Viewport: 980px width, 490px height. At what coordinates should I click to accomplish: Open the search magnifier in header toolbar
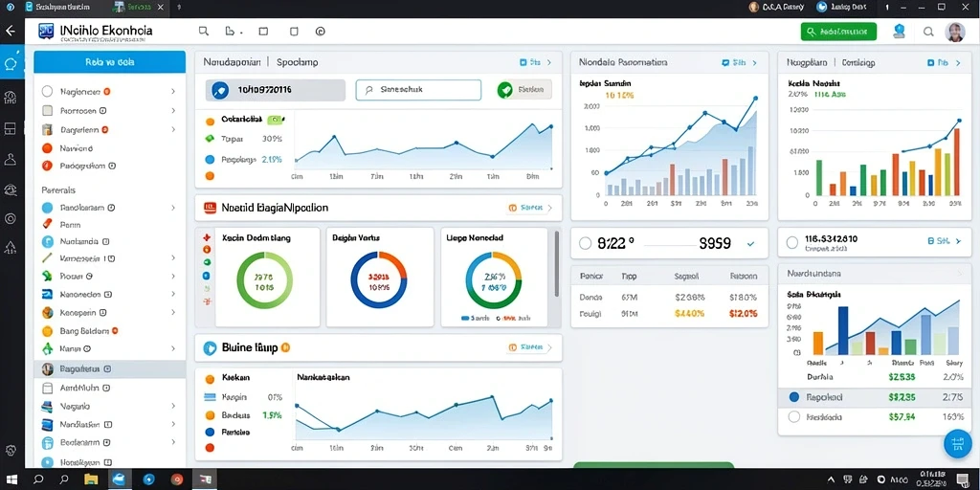pos(203,31)
